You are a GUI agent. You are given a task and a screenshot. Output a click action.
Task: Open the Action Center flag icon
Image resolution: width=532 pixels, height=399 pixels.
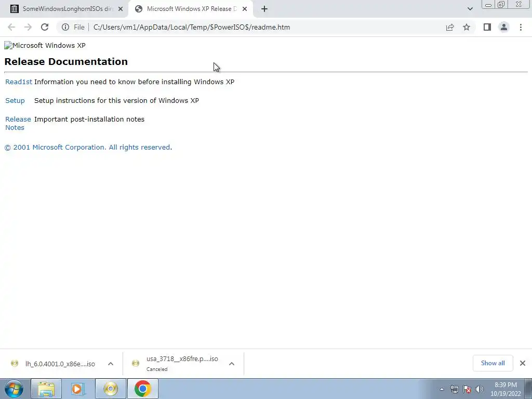coord(467,389)
